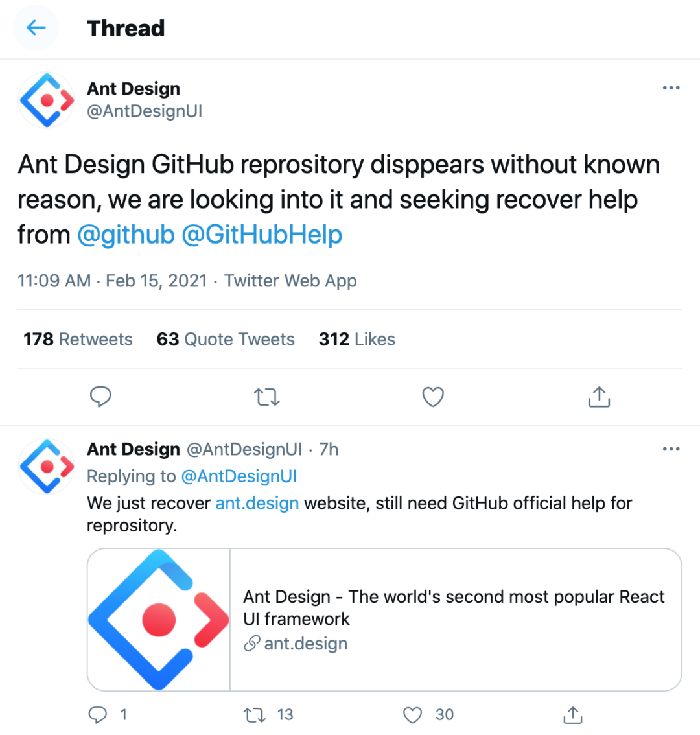Like the main tweet with heart icon
This screenshot has height=735, width=700.
point(433,397)
